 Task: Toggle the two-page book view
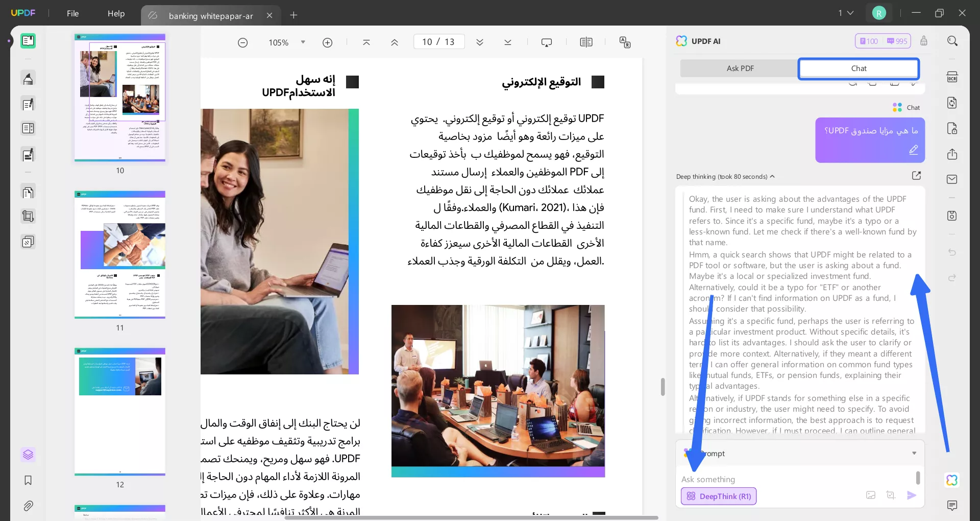[x=586, y=42]
